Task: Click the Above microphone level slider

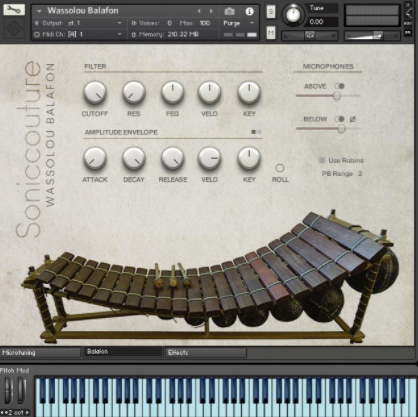Action: [x=328, y=96]
